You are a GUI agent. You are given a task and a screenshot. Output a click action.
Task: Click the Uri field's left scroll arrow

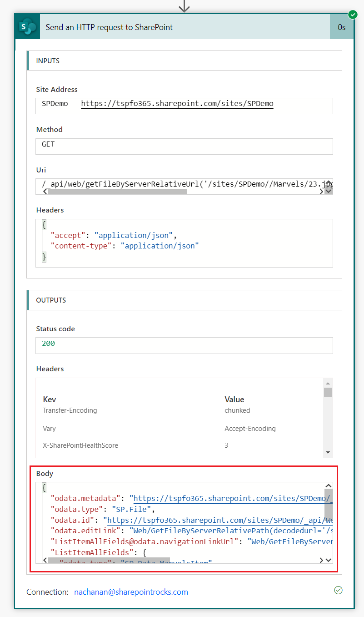[44, 192]
